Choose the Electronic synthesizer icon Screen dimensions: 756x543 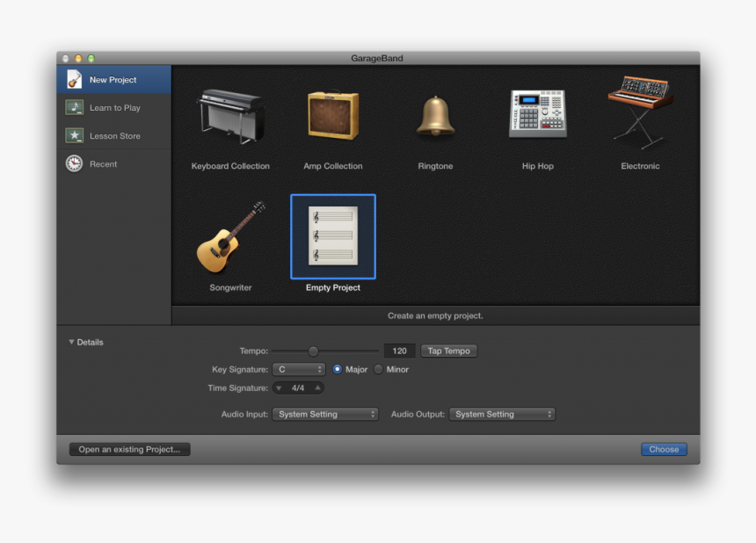pos(640,112)
